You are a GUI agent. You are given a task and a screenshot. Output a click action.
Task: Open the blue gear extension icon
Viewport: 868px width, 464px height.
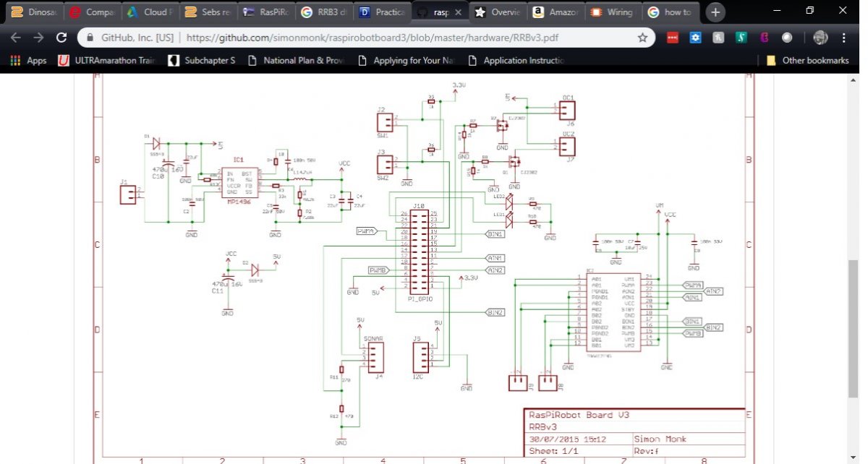click(x=695, y=38)
